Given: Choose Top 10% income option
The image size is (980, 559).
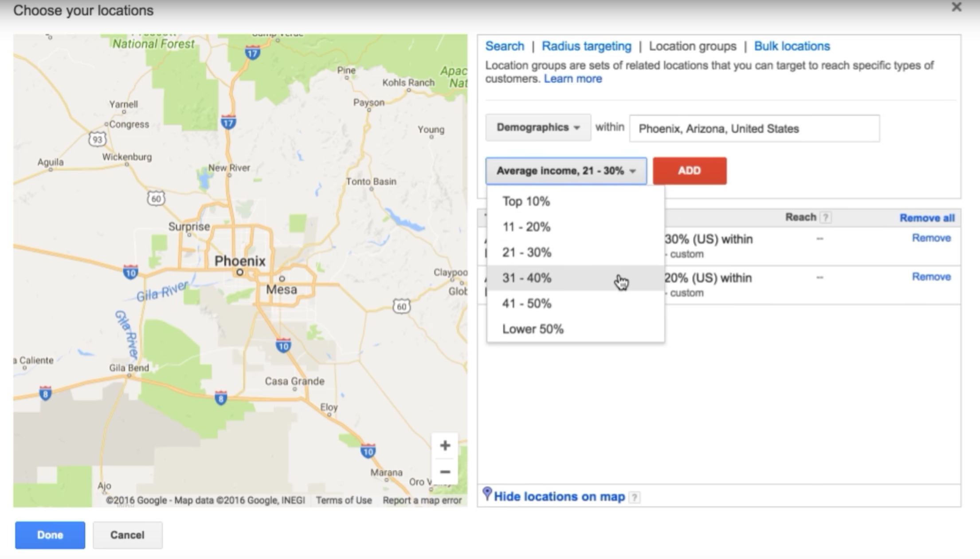Looking at the screenshot, I should click(526, 201).
